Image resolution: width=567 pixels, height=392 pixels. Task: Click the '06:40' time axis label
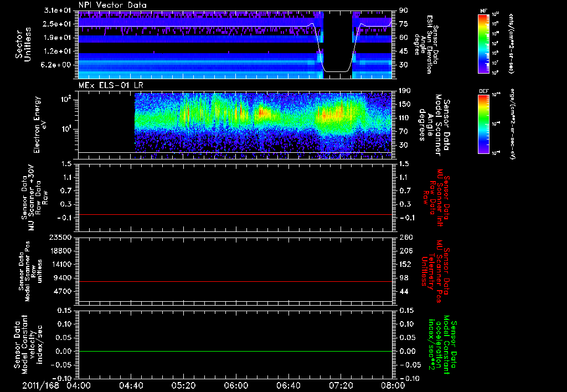coord(288,385)
